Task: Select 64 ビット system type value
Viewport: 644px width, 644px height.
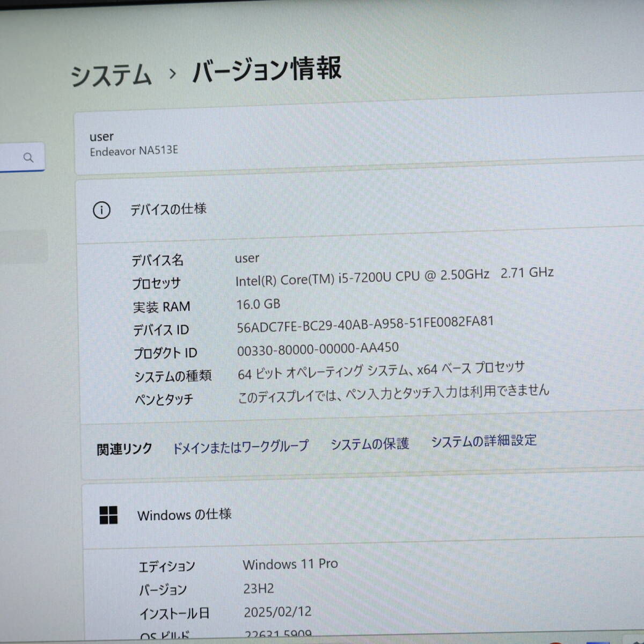Action: [381, 370]
